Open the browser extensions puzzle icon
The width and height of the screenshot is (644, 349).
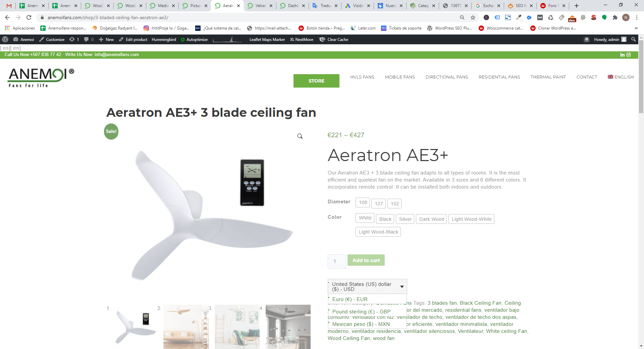pos(615,17)
